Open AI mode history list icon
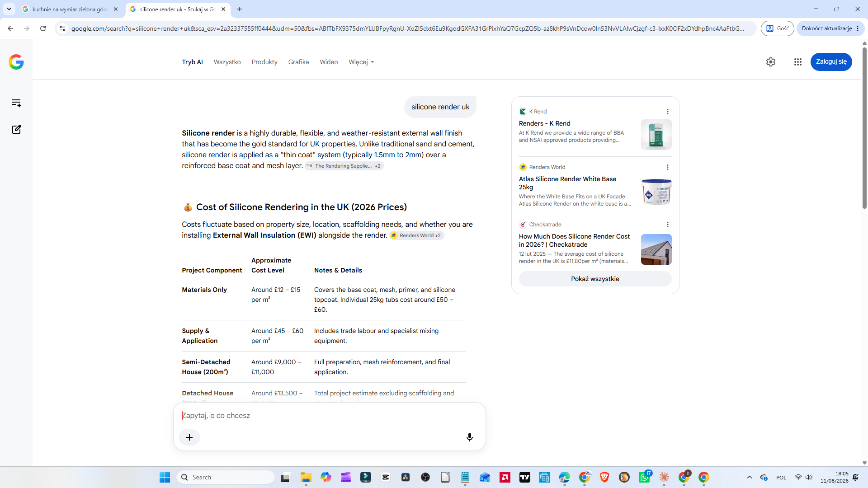The width and height of the screenshot is (868, 488). 16,103
